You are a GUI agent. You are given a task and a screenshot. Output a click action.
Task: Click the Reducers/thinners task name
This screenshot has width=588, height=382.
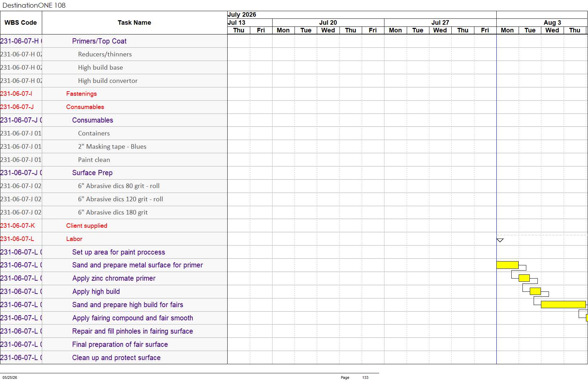105,54
